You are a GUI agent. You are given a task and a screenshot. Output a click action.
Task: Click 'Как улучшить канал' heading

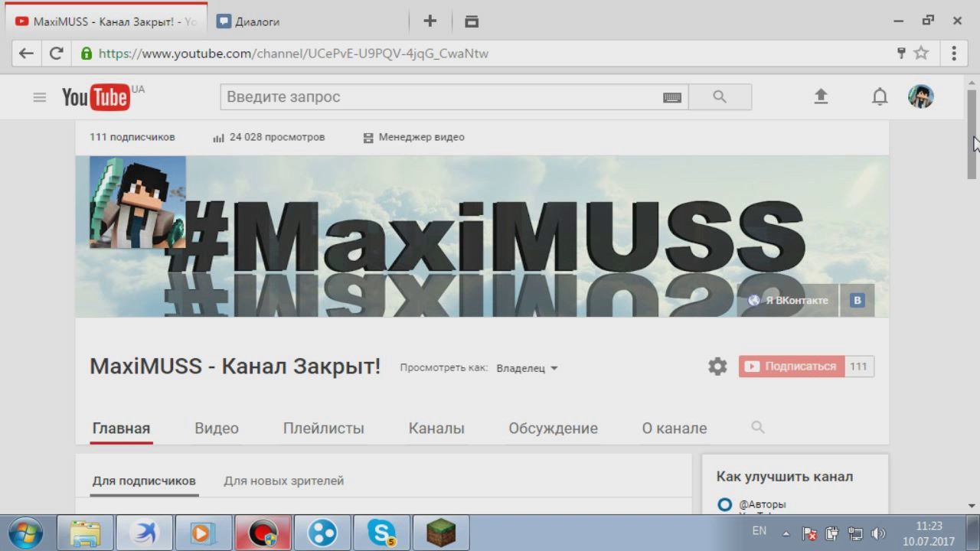785,477
